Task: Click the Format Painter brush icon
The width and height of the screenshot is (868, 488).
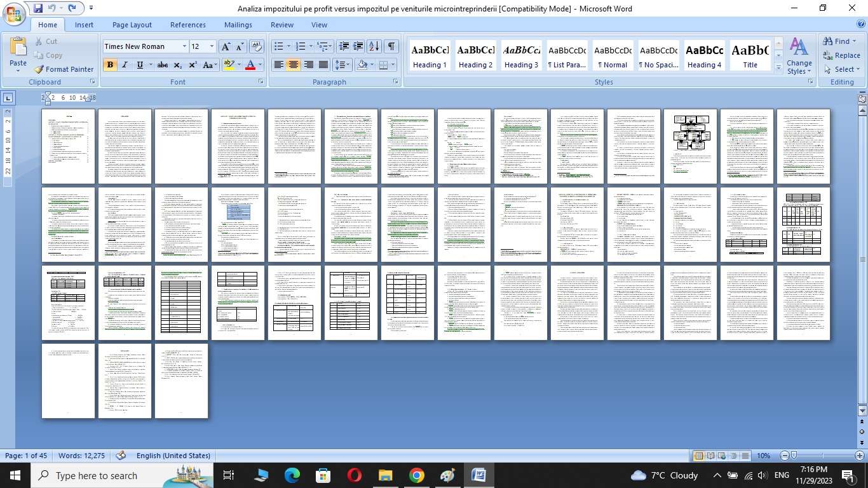Action: click(x=39, y=69)
